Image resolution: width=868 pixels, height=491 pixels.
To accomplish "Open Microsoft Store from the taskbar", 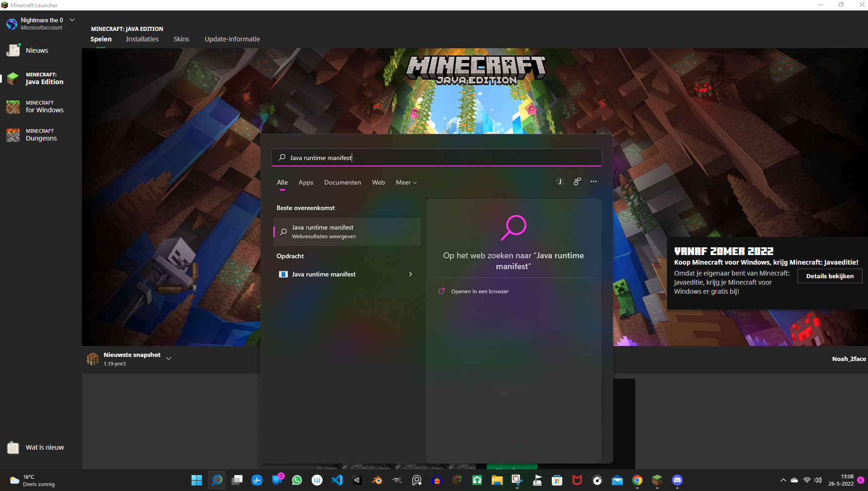I will [557, 480].
